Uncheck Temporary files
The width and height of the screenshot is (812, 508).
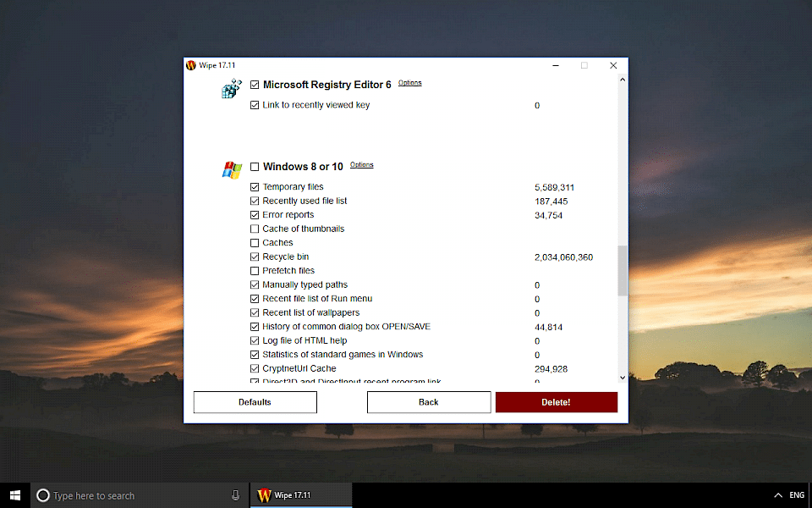pos(255,187)
